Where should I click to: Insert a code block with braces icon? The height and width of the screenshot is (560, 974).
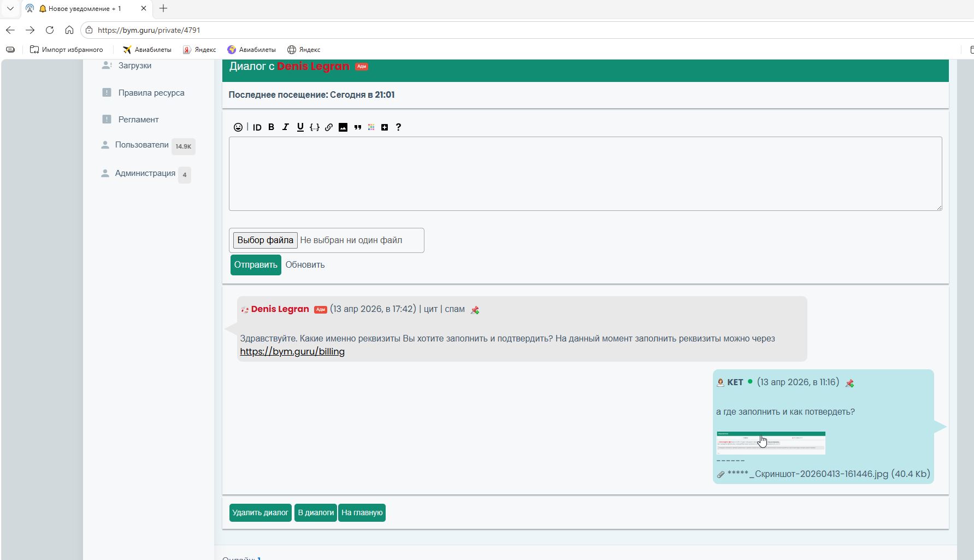315,127
